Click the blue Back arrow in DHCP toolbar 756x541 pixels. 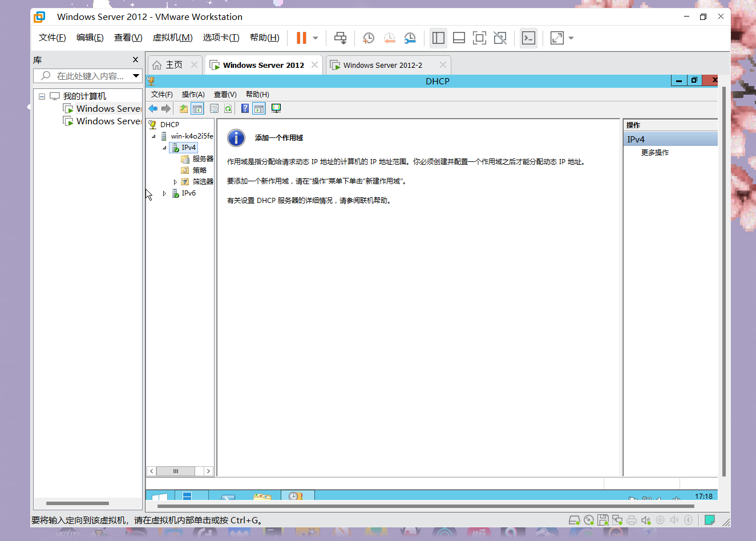tap(153, 109)
